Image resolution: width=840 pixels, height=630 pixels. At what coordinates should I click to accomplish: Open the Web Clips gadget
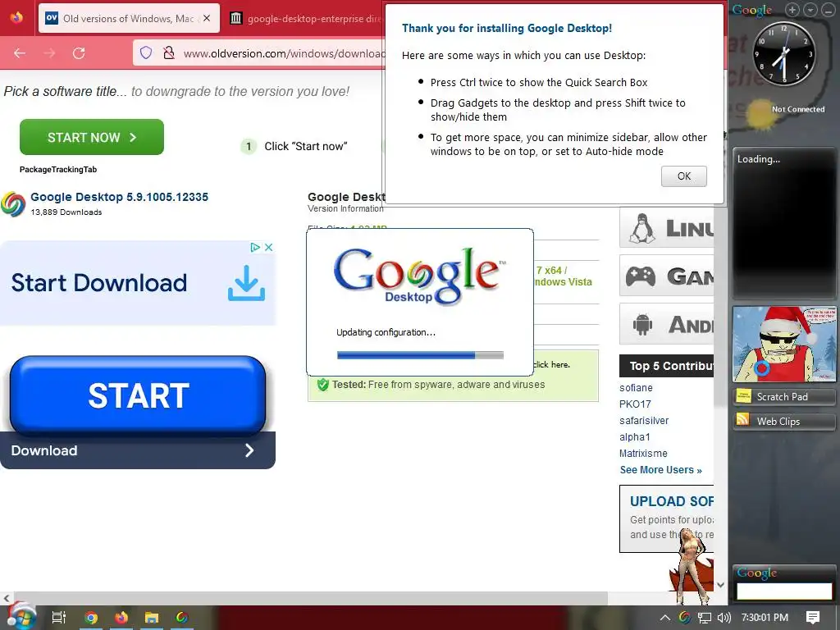(x=784, y=421)
